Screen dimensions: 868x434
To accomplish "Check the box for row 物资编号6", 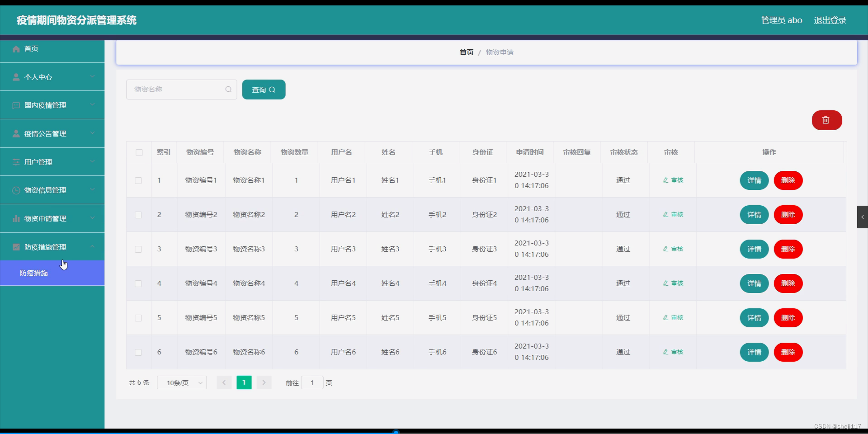I will pos(138,352).
